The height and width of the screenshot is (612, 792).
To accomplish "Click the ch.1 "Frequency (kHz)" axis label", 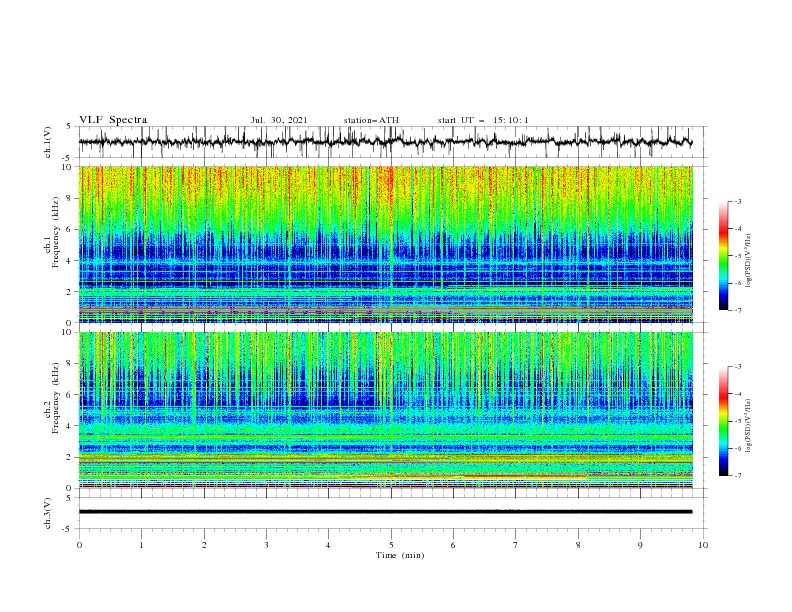I will [56, 232].
